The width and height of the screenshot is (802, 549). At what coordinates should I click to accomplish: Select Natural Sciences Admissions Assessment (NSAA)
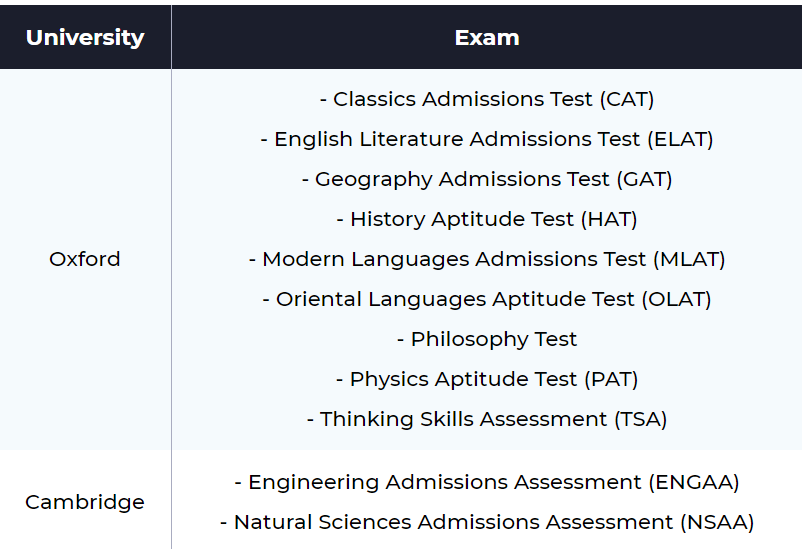click(x=487, y=522)
